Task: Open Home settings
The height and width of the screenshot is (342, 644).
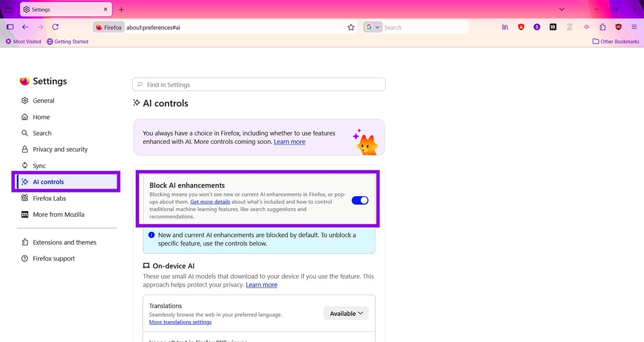Action: click(41, 117)
